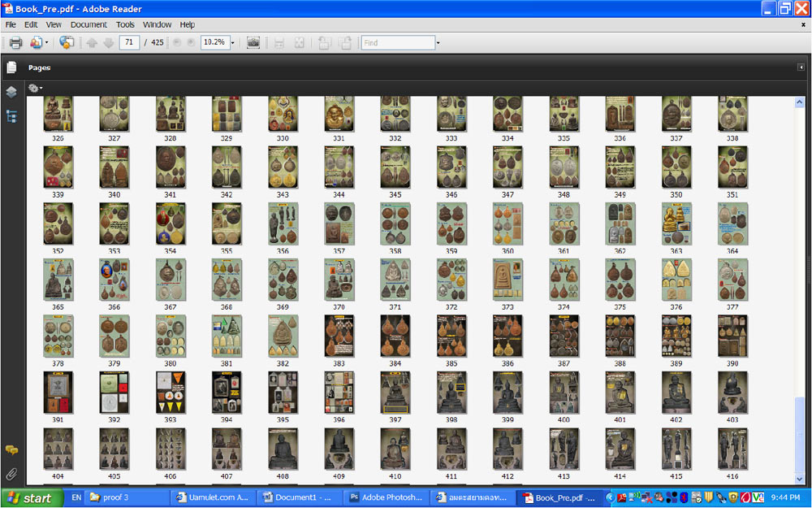Toggle the Pages panel icon in sidebar
Viewport: 812px width, 508px height.
point(11,67)
